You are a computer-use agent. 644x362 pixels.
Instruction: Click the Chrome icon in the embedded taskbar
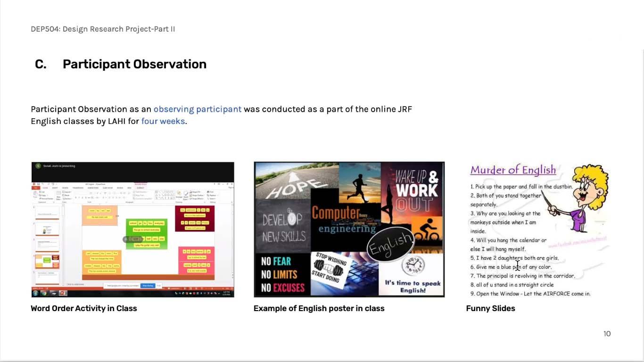pos(44,293)
